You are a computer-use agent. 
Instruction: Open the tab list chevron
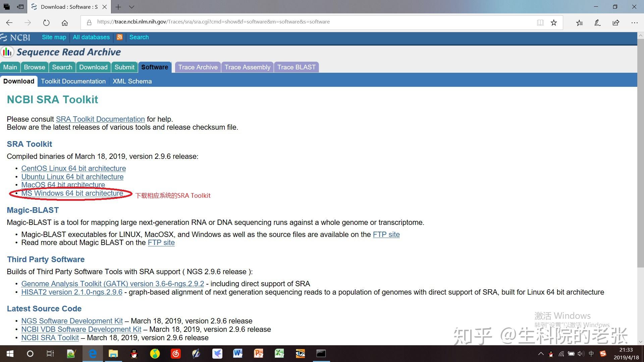132,7
